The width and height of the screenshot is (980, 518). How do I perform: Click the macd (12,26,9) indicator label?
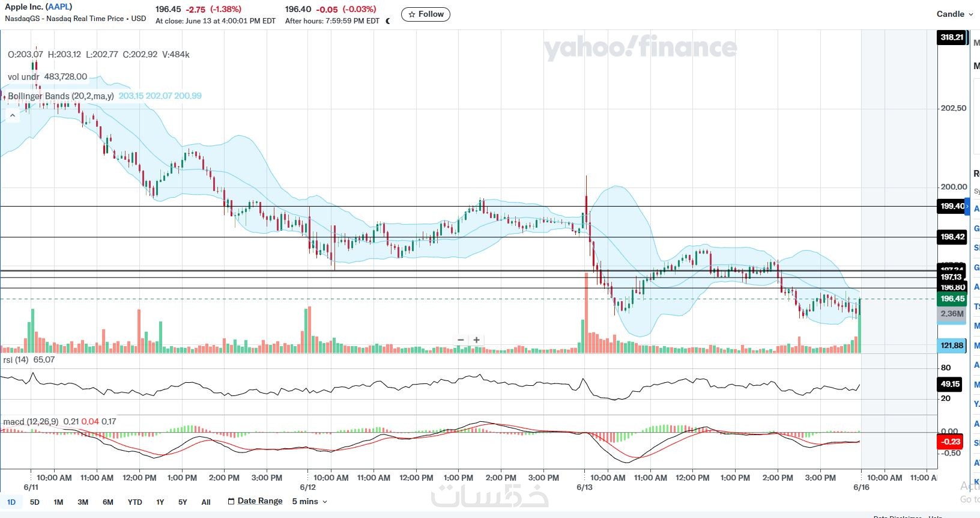(x=31, y=422)
